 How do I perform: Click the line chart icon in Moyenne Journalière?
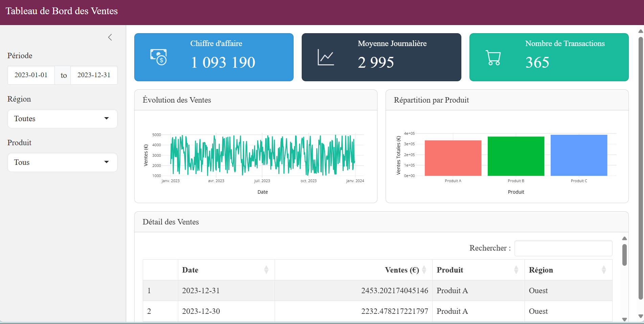[326, 57]
